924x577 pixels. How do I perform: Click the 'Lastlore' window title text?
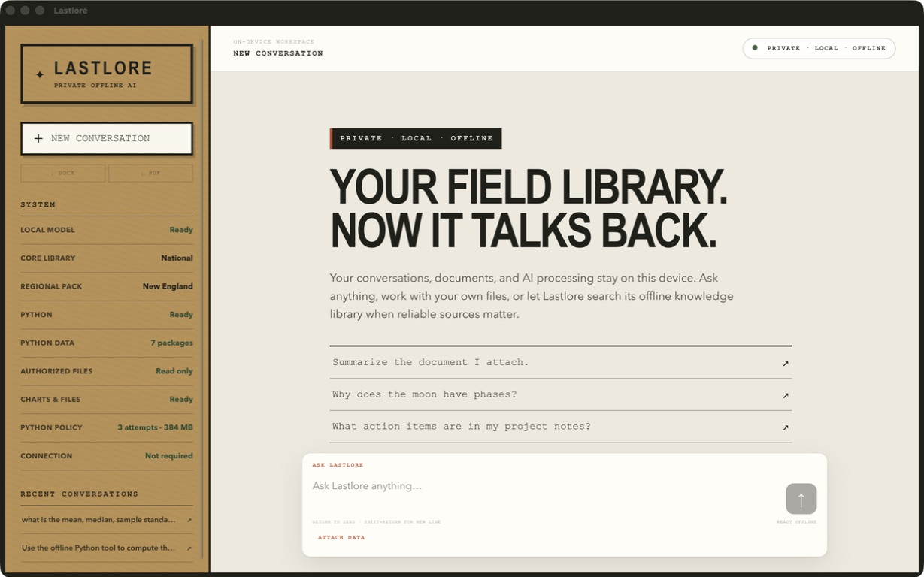[71, 11]
